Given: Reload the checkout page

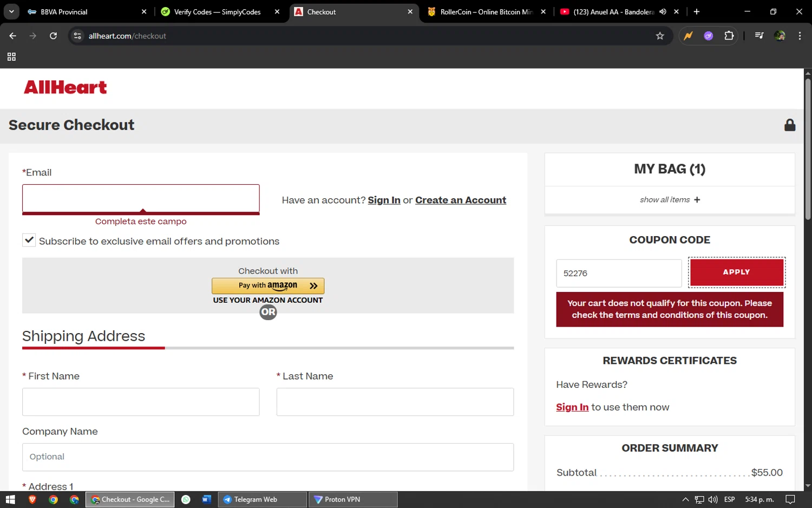Looking at the screenshot, I should coord(53,36).
